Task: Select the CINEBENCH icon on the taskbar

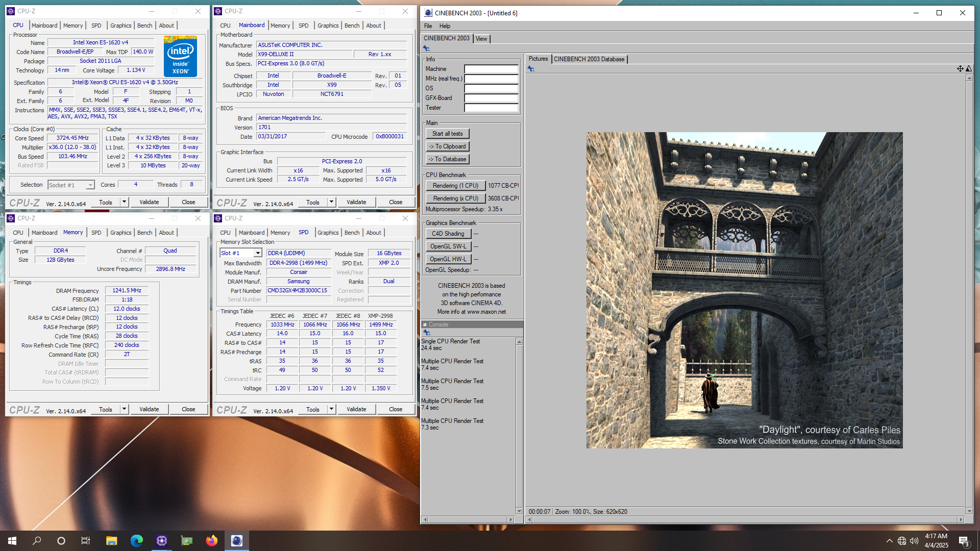Action: [x=236, y=541]
